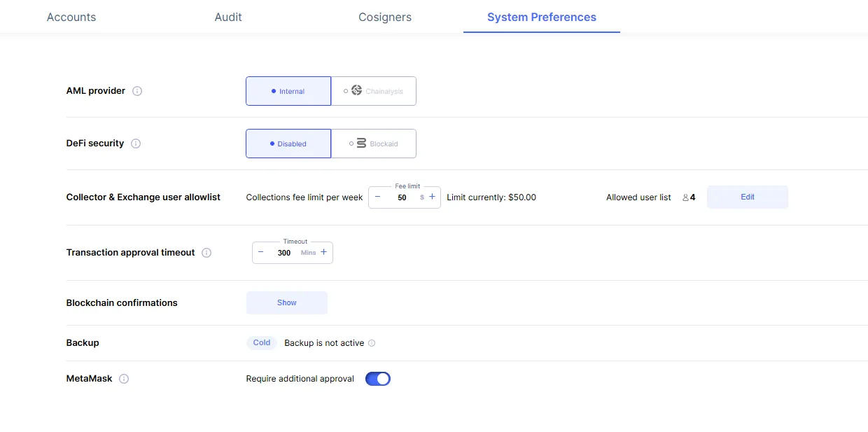This screenshot has width=868, height=432.
Task: Open the Cosigners tab
Action: pyautogui.click(x=385, y=17)
